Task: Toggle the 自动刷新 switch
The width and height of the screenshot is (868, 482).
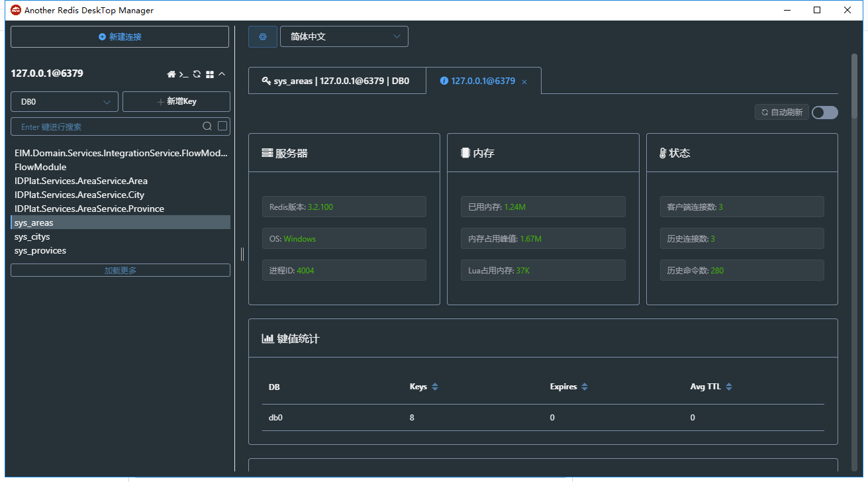Action: [x=825, y=113]
